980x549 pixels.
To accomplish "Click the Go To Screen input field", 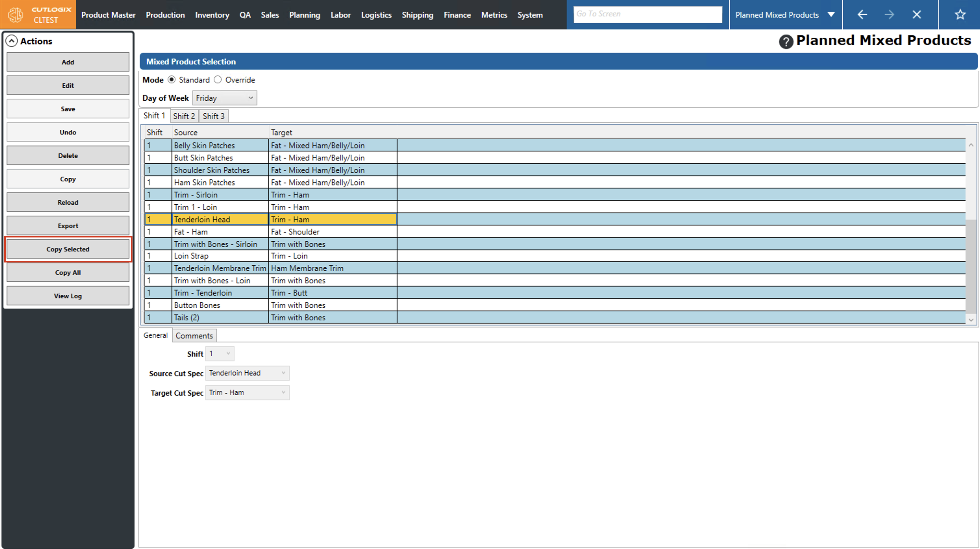I will [647, 14].
